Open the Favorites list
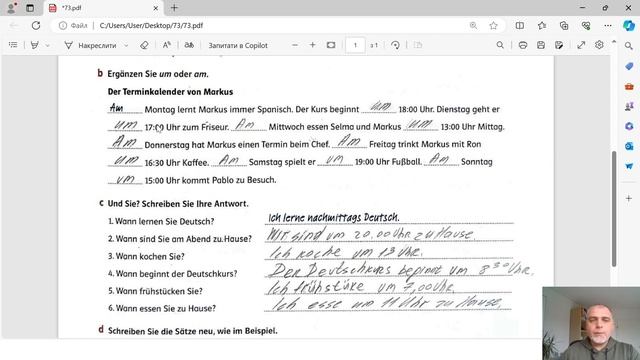The height and width of the screenshot is (360, 640). [542, 25]
